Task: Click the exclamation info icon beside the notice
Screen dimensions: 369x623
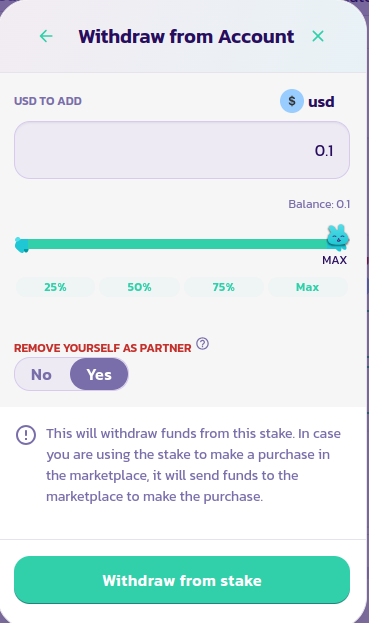Action: tap(26, 435)
